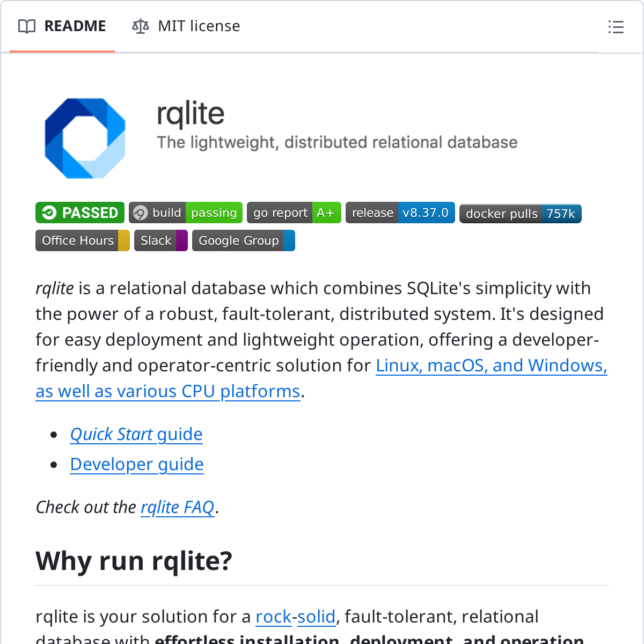
Task: Click the Slack badge
Action: [160, 240]
